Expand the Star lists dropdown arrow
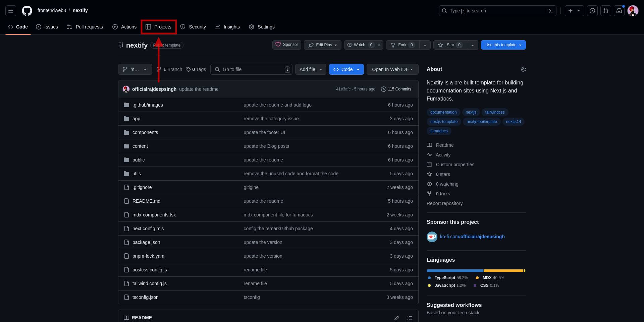 coord(472,45)
